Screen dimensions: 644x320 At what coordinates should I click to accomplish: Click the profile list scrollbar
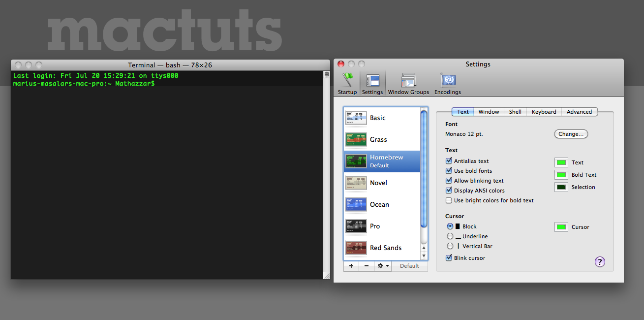(424, 169)
